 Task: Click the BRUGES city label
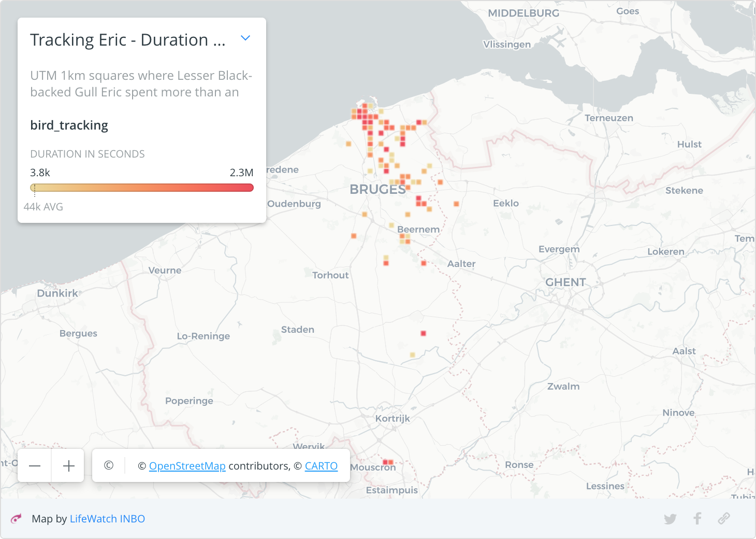tap(377, 190)
